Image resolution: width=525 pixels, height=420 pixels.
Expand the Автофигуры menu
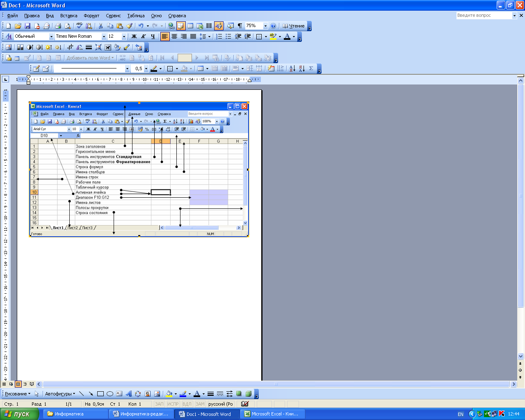60,394
